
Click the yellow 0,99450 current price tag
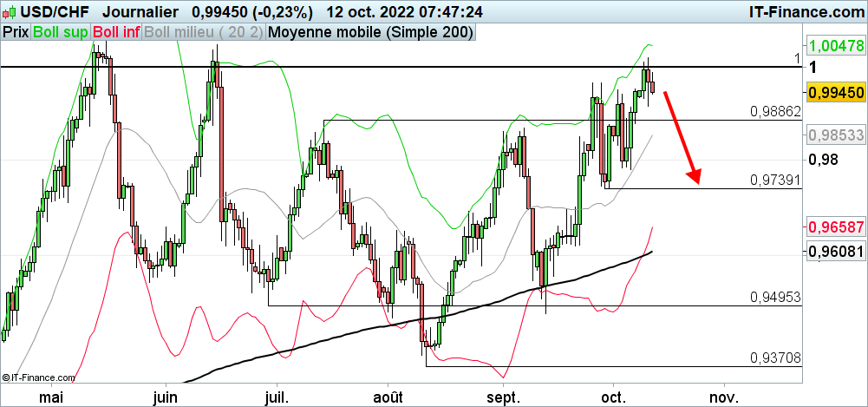point(836,92)
